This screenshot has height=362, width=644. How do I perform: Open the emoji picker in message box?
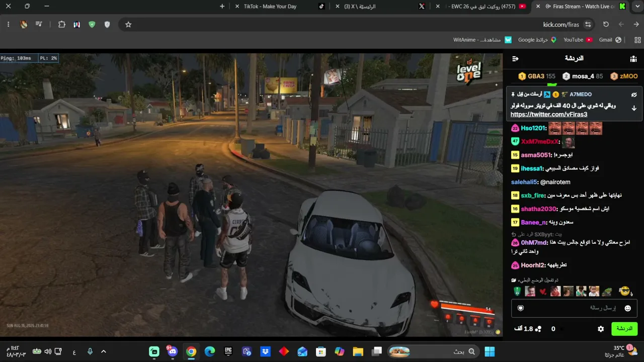coord(627,308)
